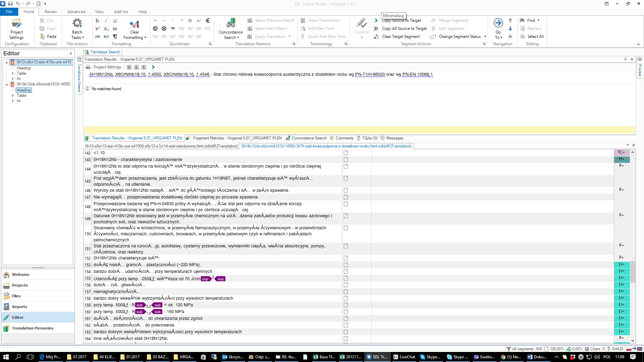Insert the registered trademark symbol

164,28
